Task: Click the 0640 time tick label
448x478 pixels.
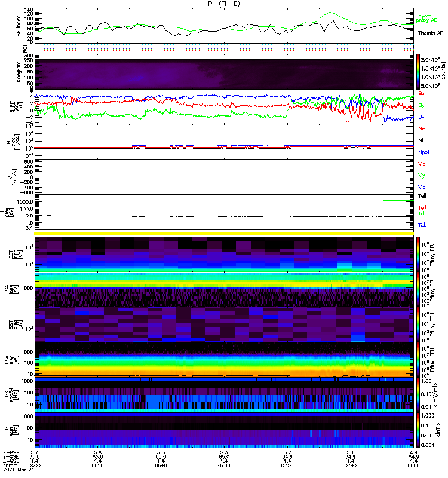Action: coord(161,465)
